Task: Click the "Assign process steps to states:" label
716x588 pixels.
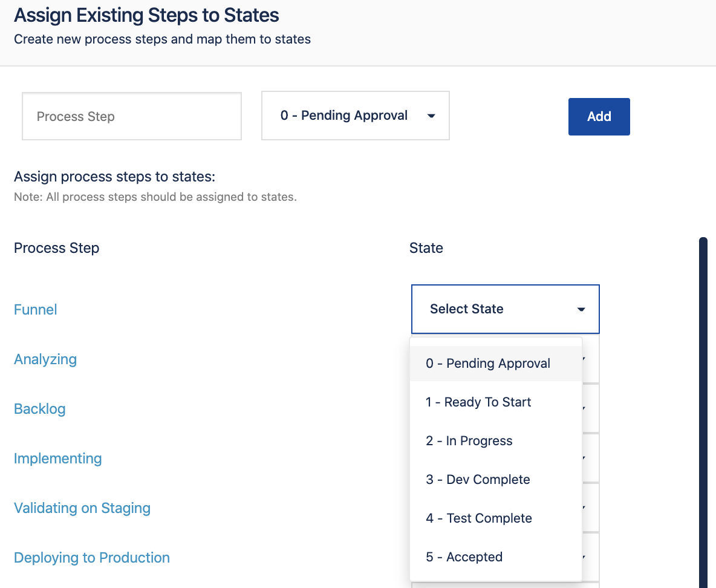Action: 115,177
